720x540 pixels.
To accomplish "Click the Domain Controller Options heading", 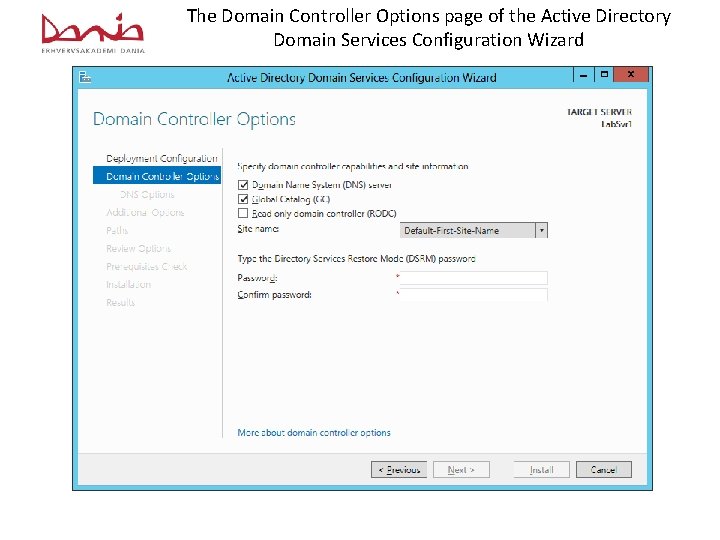I will coord(194,119).
